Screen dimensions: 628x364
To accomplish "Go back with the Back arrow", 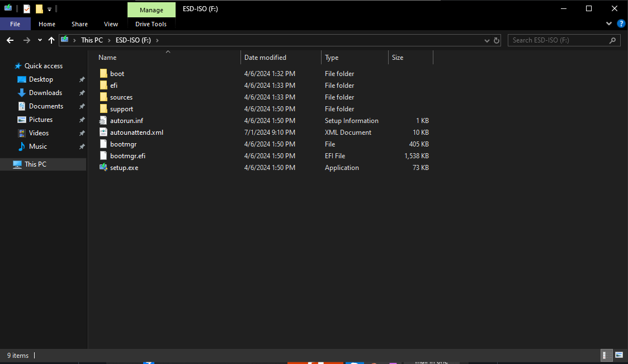I will click(x=10, y=40).
